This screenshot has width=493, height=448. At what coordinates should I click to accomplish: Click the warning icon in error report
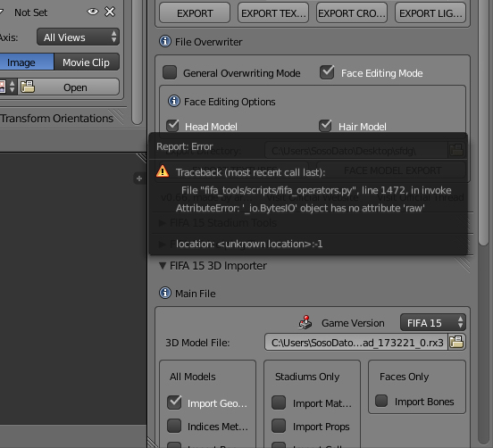point(163,171)
